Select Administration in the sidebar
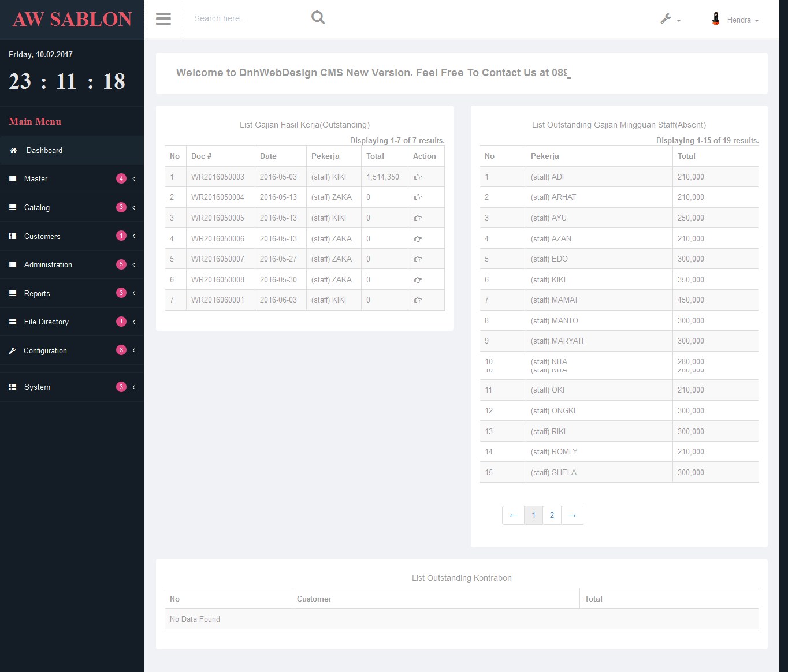This screenshot has height=672, width=788. (48, 265)
